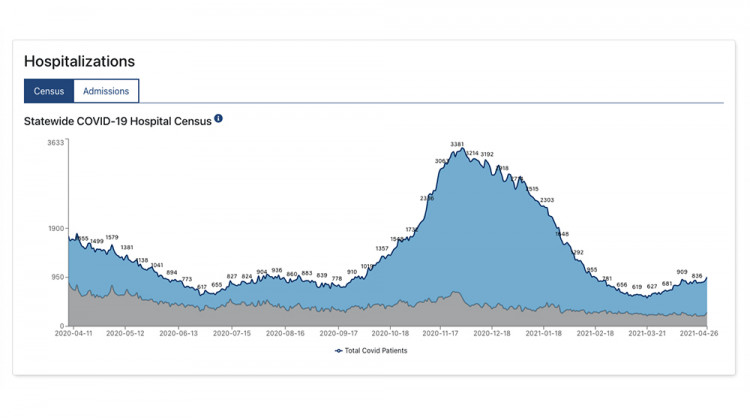The height and width of the screenshot is (420, 750).
Task: Click the 1381 data label
Action: [127, 247]
